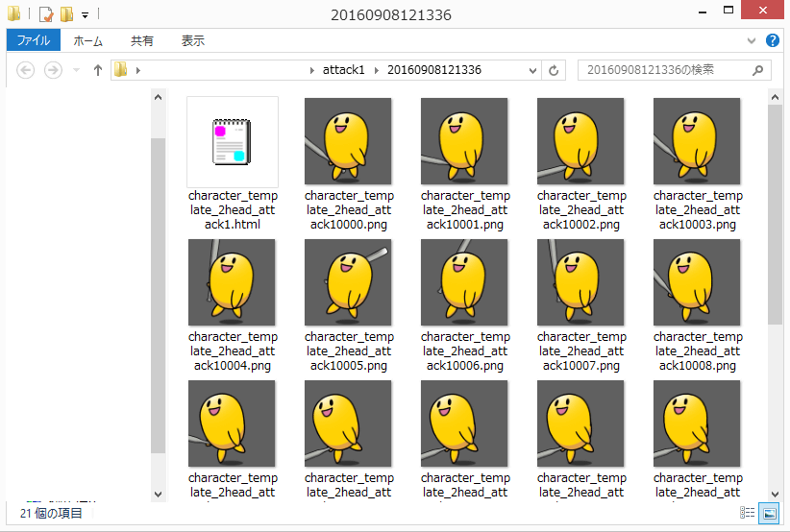The width and height of the screenshot is (790, 532).
Task: Click the New folder quick access icon
Action: coord(66,14)
